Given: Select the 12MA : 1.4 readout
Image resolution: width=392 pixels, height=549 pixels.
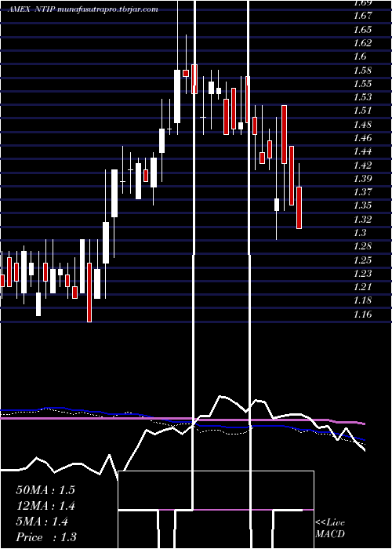Looking at the screenshot, I should 45,506.
